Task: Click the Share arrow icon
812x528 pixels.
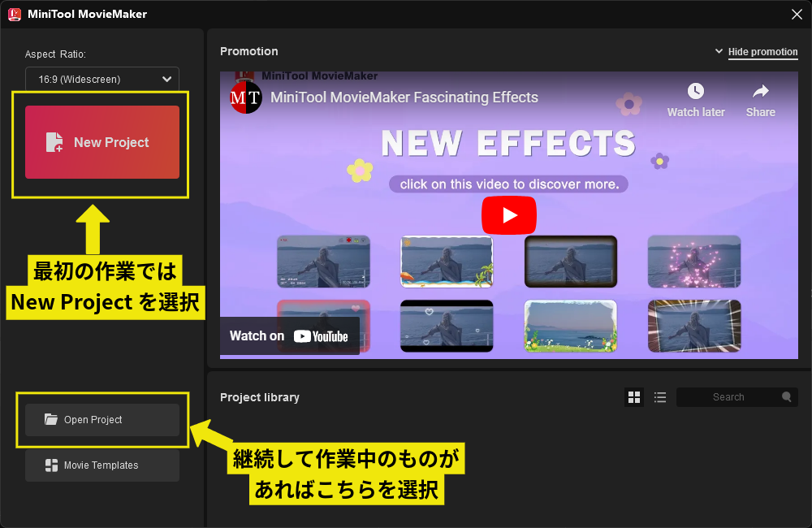Action: [x=760, y=92]
